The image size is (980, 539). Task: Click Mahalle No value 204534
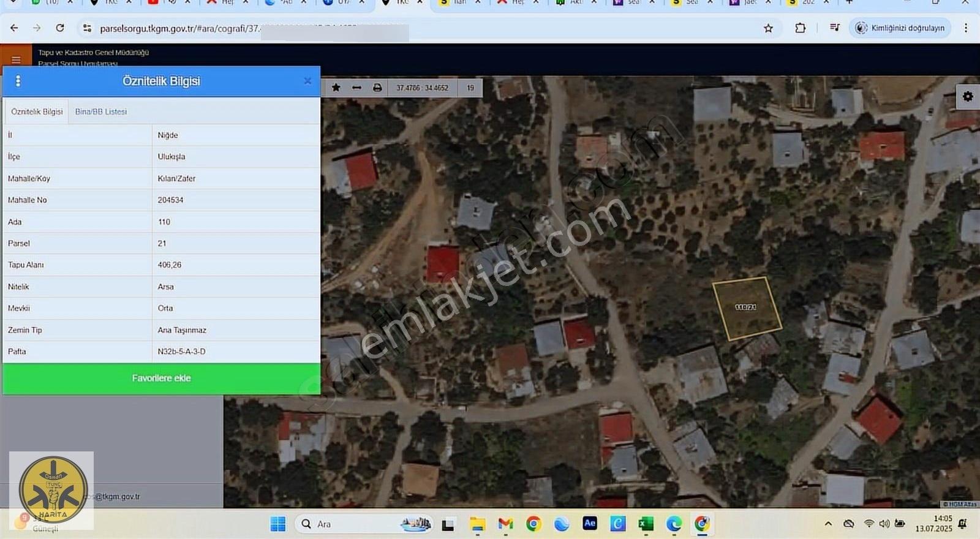click(170, 200)
